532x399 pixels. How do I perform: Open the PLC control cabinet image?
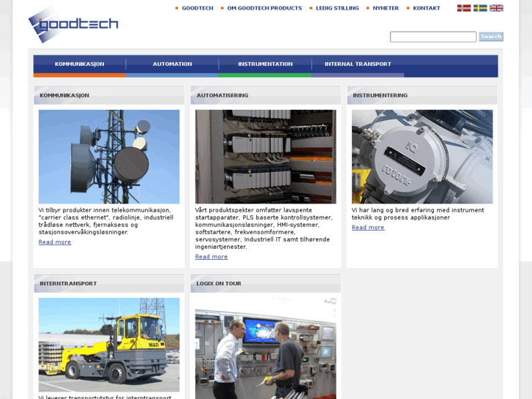pyautogui.click(x=266, y=157)
